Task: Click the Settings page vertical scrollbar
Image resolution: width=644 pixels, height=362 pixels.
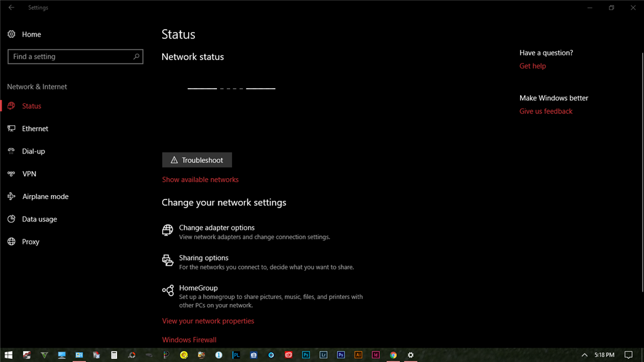Action: (642, 173)
